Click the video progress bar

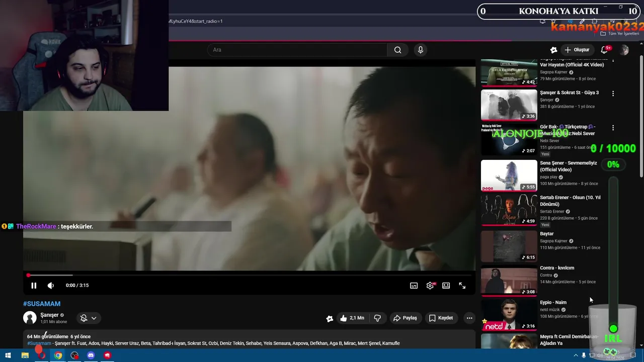249,275
